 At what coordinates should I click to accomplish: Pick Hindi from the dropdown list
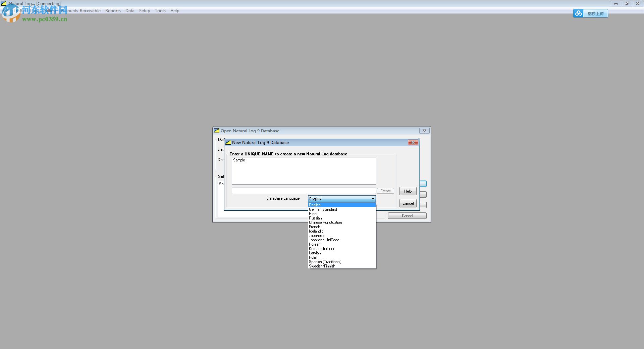pos(342,214)
